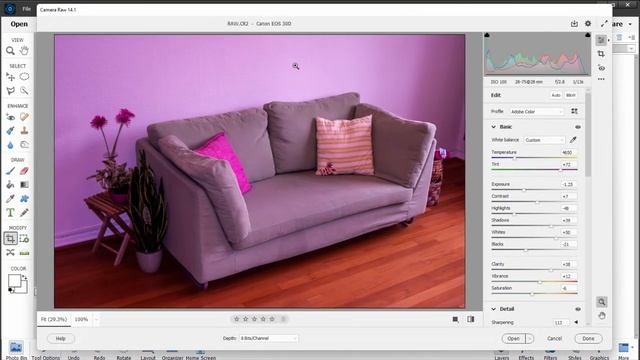The height and width of the screenshot is (360, 640).
Task: Select the Elliptical Marquee tool
Action: 24,77
